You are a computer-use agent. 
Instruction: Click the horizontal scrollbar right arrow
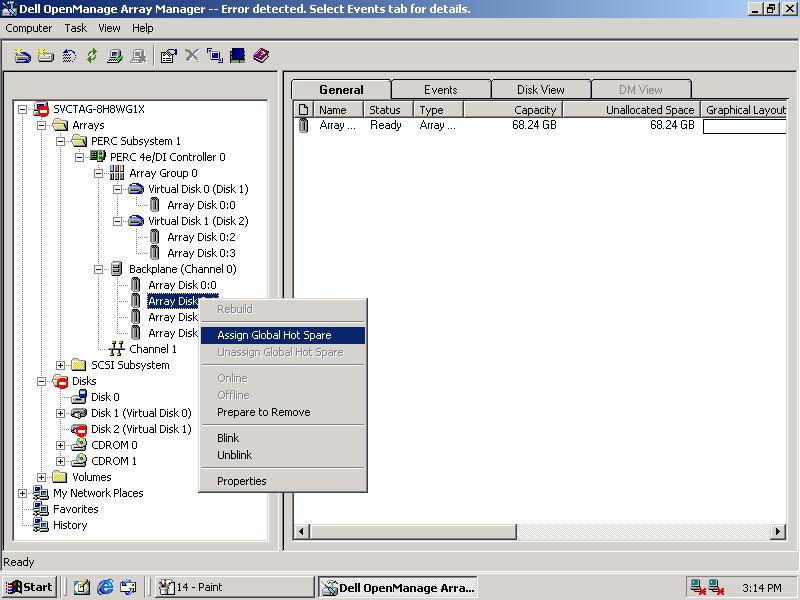(x=778, y=532)
